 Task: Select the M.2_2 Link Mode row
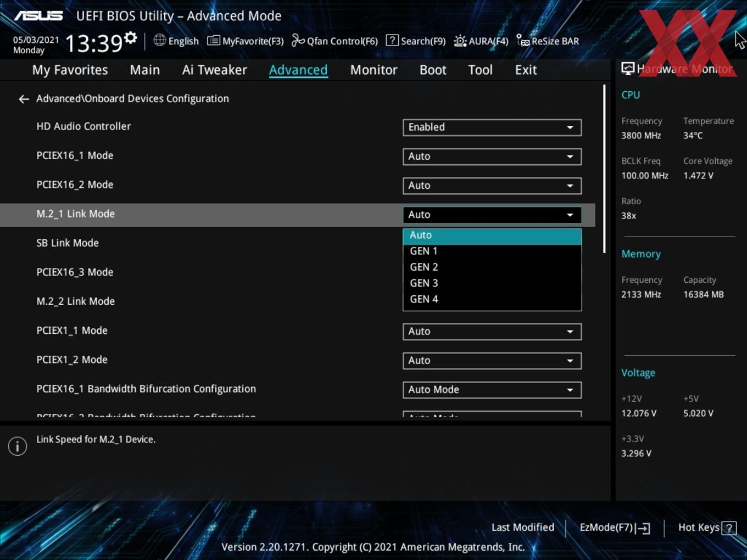coord(297,301)
